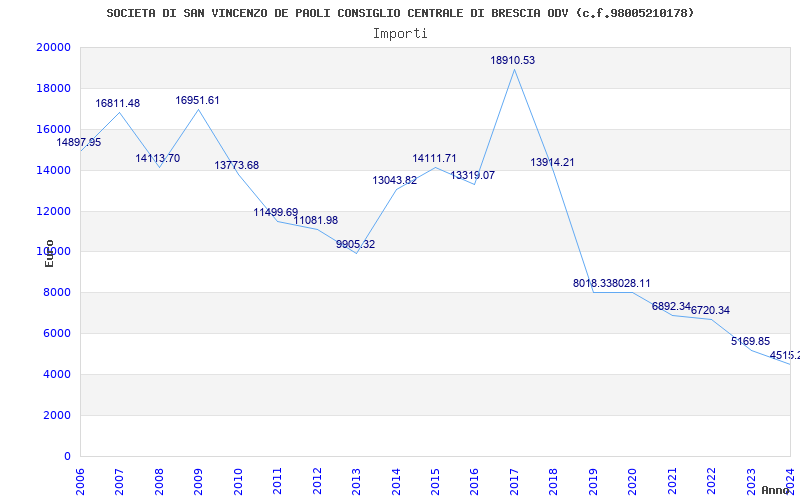This screenshot has height=500, width=800.
Task: Click the data label 14113.70
Action: click(158, 158)
